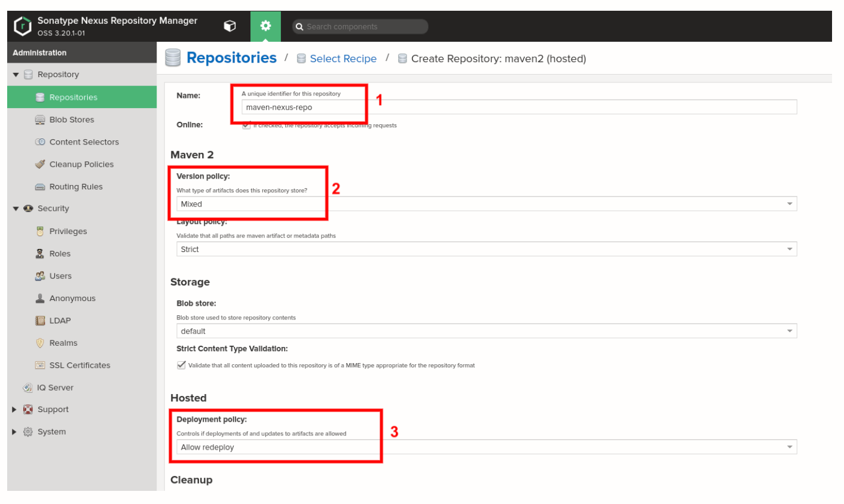This screenshot has width=844, height=504.
Task: Click the default blob store field
Action: (487, 331)
